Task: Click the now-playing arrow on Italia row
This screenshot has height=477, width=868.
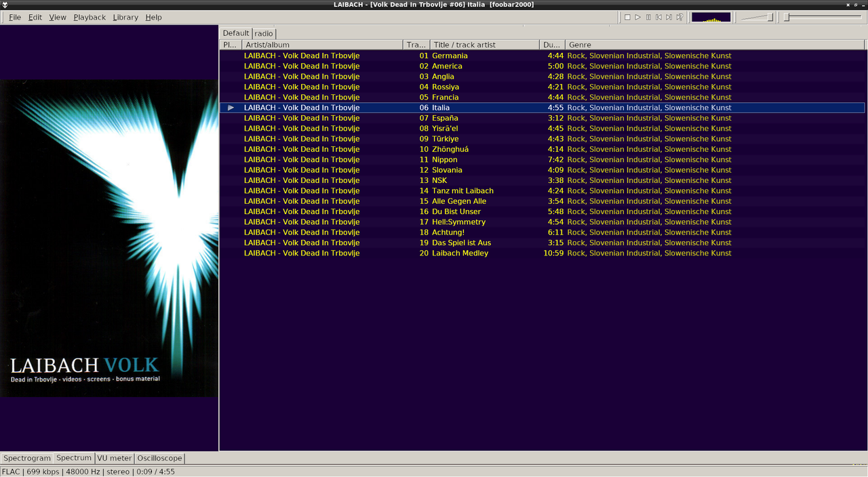Action: pos(231,108)
